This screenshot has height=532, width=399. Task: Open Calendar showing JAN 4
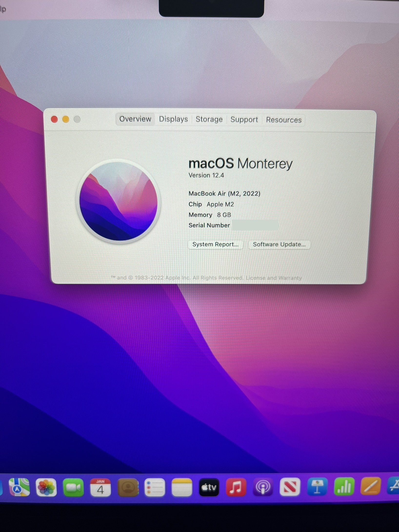100,487
